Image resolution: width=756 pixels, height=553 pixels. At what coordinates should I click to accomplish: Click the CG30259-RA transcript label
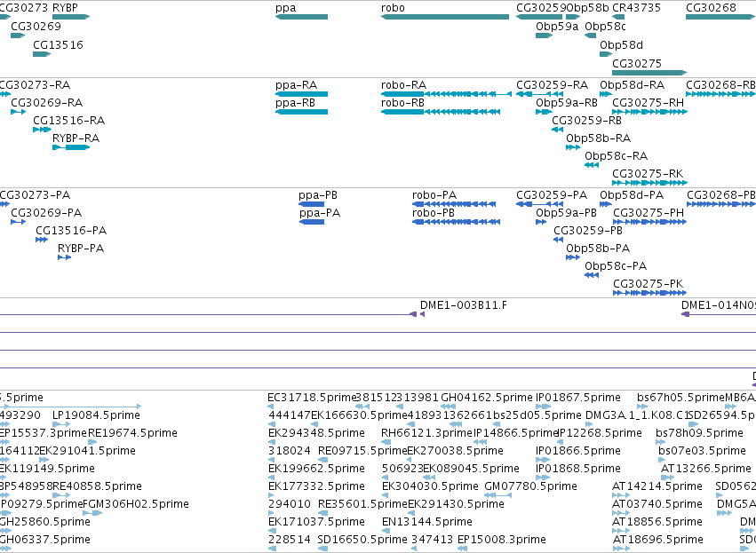point(552,85)
